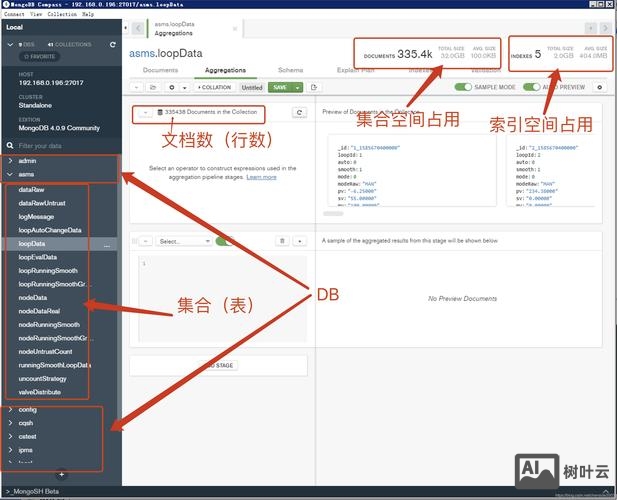Collapse the collection documents preview section
The height and width of the screenshot is (500, 617).
click(145, 113)
